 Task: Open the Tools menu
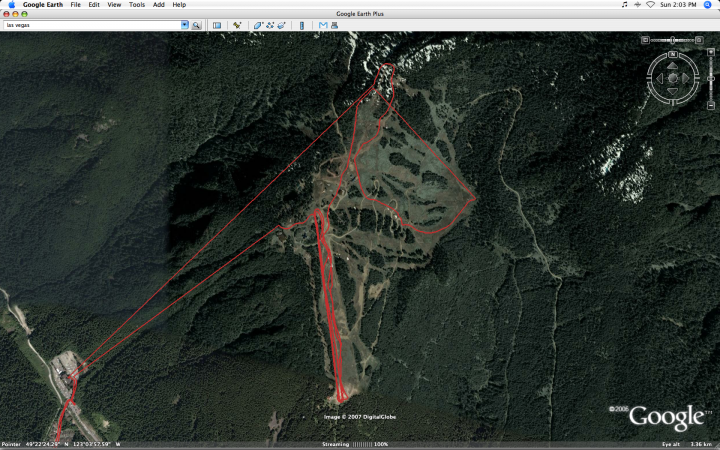point(137,5)
